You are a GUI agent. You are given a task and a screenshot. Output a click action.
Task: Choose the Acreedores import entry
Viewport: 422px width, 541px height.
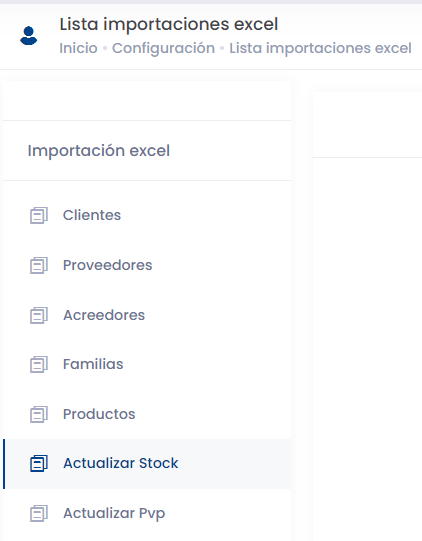147,315
